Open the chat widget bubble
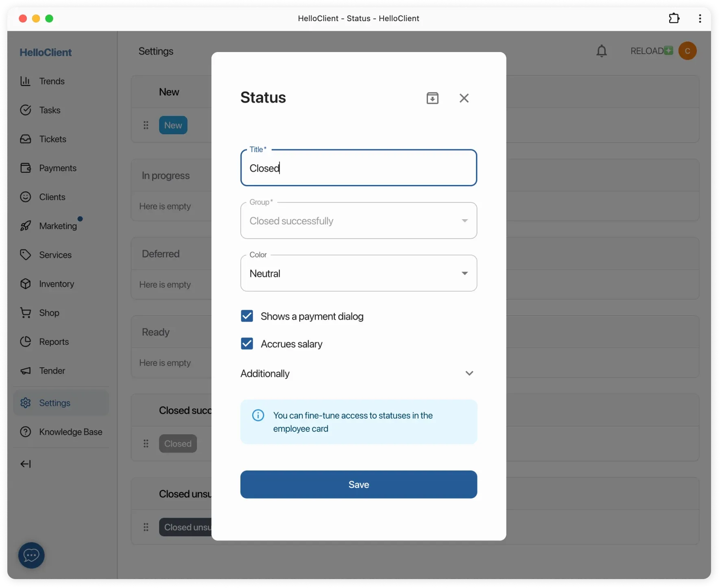This screenshot has height=588, width=720. point(31,555)
